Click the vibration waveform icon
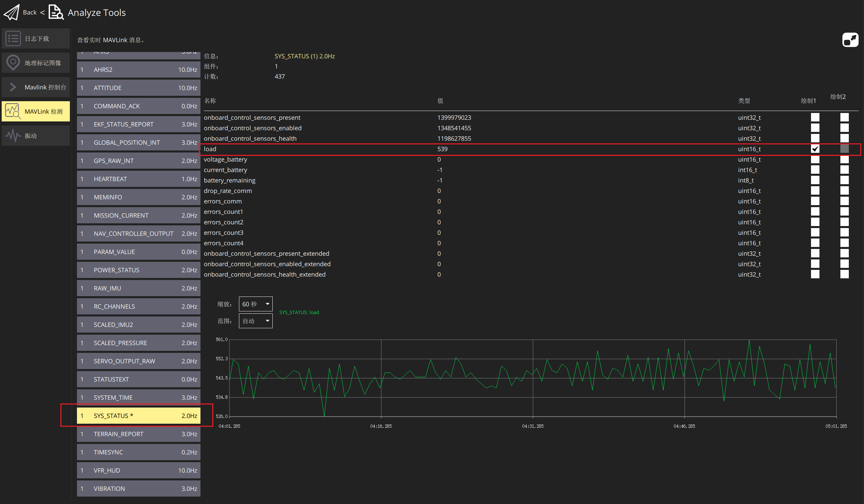The image size is (864, 504). tap(13, 136)
